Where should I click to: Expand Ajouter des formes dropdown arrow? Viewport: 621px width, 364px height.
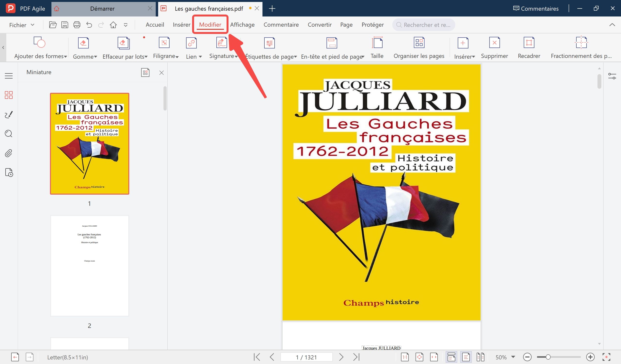[x=65, y=57]
